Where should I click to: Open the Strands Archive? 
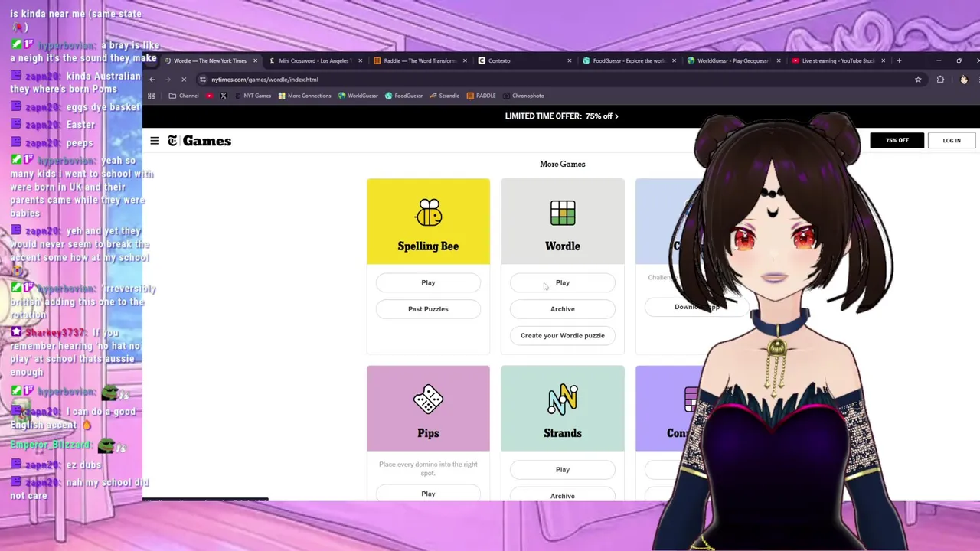[x=563, y=495]
